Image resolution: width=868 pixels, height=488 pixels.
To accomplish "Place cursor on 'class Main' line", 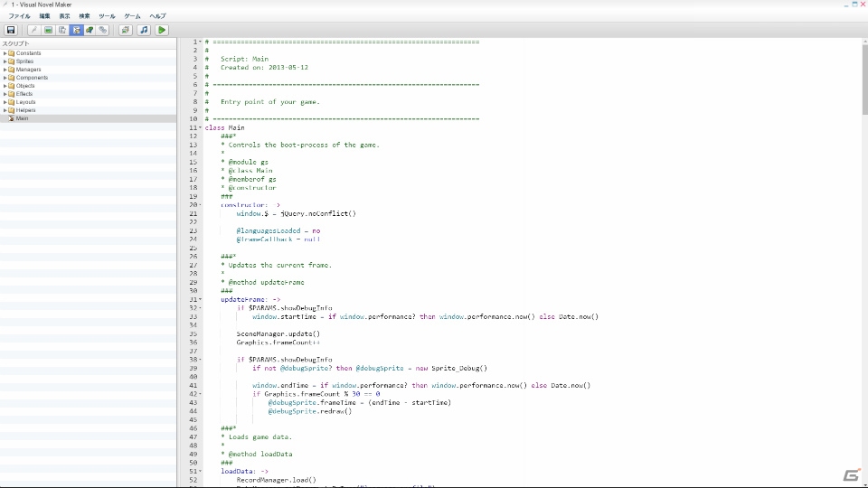I will point(224,127).
